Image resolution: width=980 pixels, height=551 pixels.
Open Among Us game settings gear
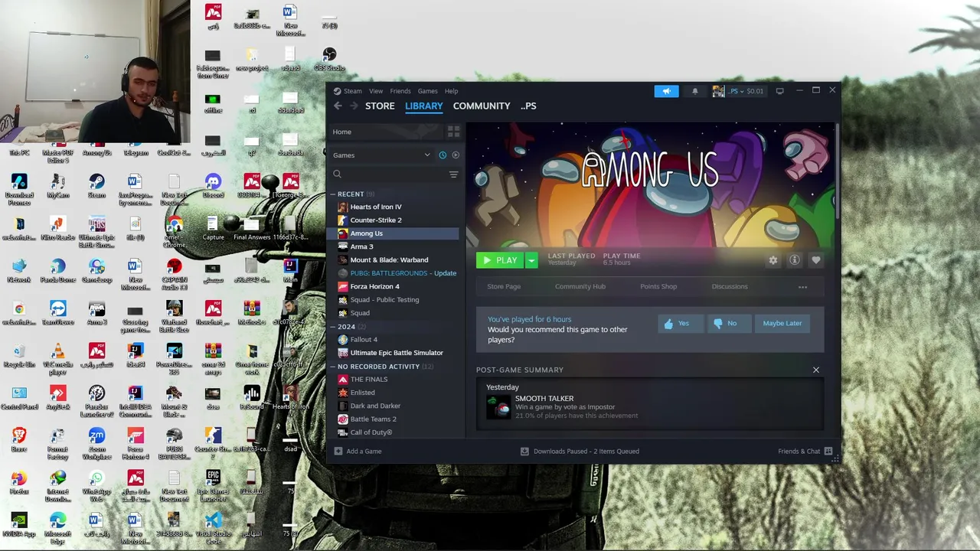[773, 260]
